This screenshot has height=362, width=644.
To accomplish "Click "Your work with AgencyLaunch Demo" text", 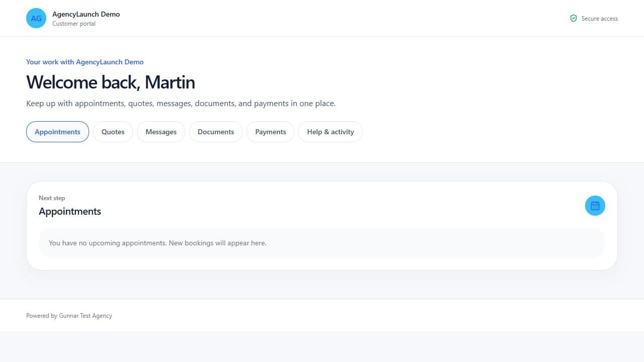I will click(x=85, y=62).
